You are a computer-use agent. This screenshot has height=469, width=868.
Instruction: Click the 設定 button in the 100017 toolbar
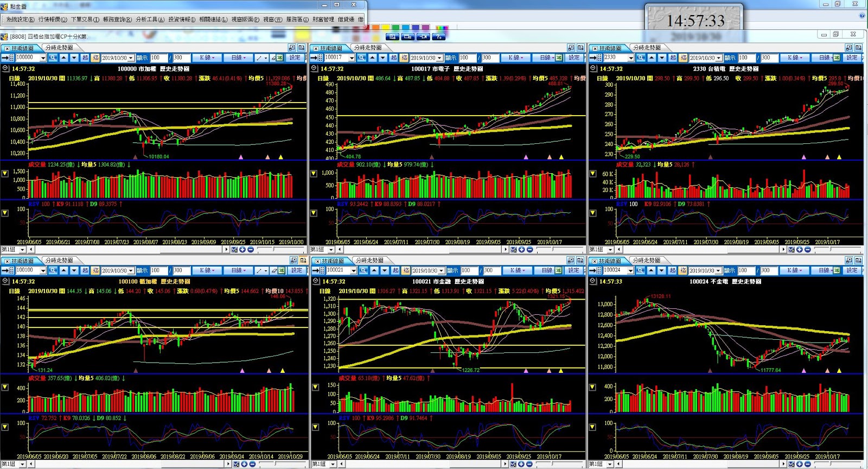574,58
